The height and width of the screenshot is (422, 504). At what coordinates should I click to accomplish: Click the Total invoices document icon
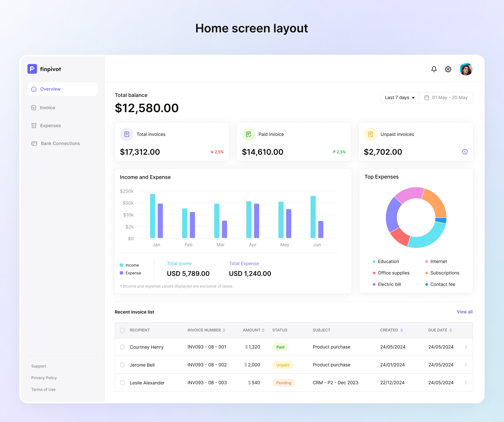click(126, 134)
